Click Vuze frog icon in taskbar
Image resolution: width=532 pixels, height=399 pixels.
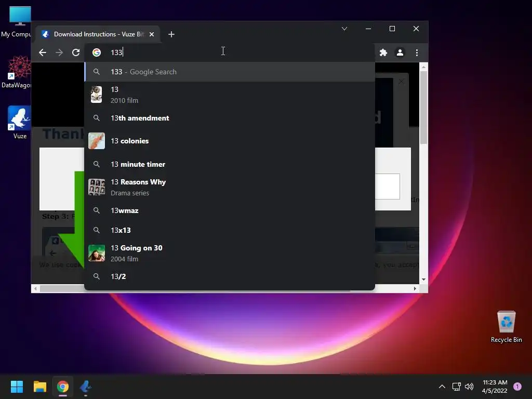point(86,387)
